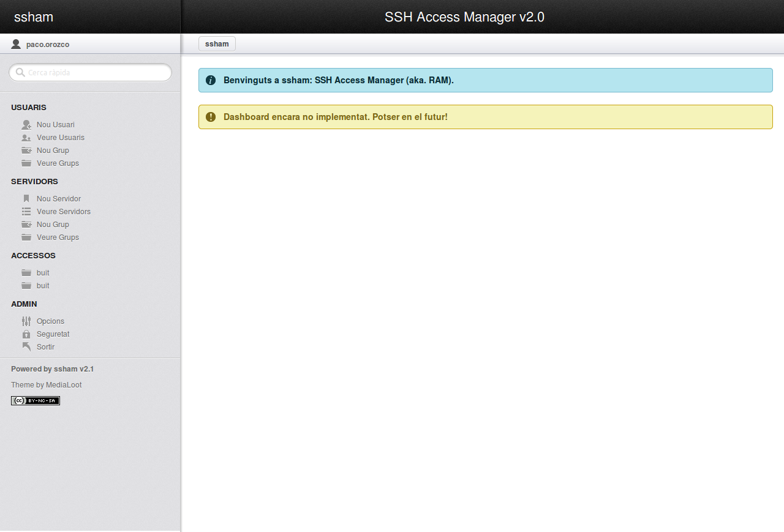Click the Opcions sliders icon

26,321
